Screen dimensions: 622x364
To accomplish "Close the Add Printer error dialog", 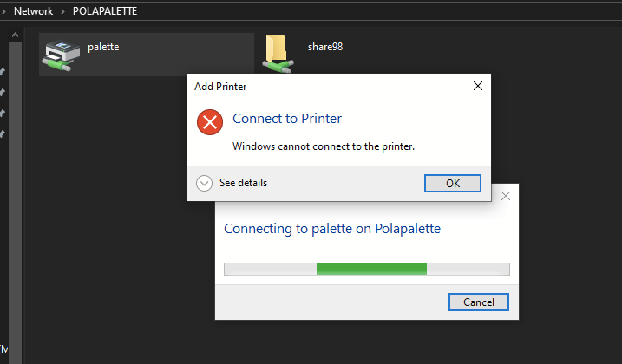I will tap(478, 86).
